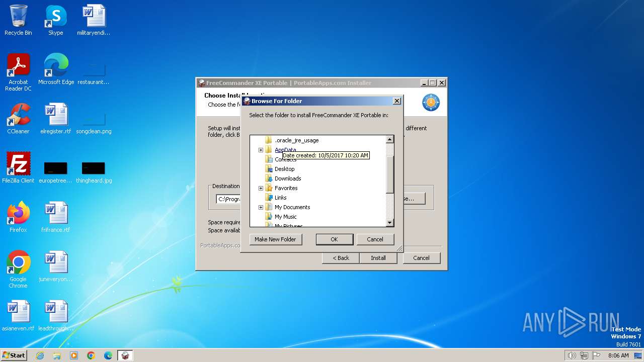This screenshot has width=644, height=362.
Task: Open leadthrough document icon
Action: (x=56, y=315)
